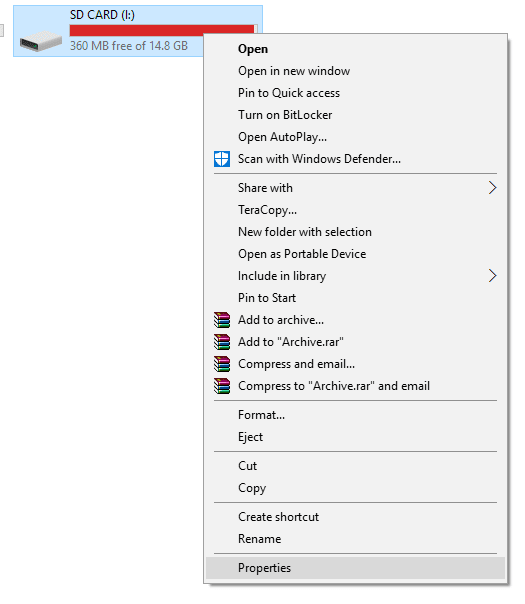Click the Windows Defender shield icon
Viewport: 525px width, 604px height.
[x=222, y=159]
